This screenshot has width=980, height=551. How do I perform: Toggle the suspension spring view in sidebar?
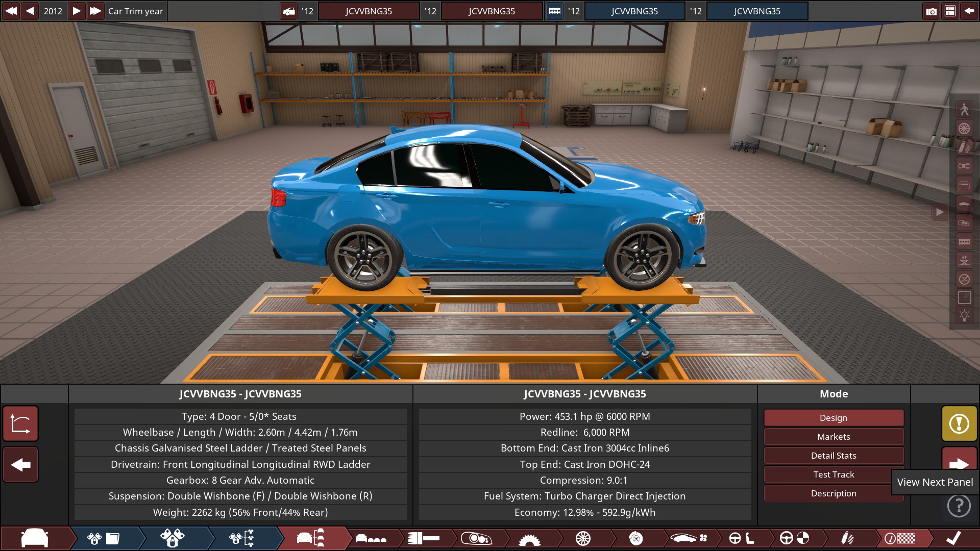click(964, 147)
